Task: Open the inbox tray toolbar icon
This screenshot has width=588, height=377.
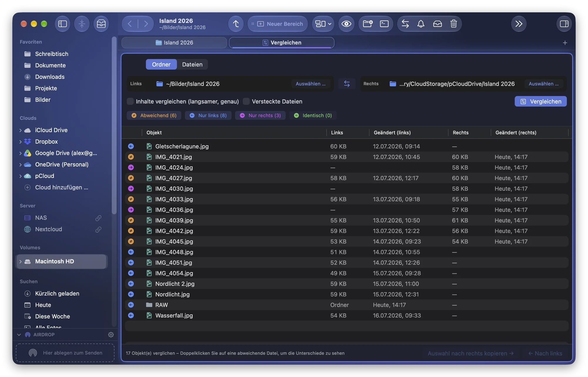Action: coord(101,24)
